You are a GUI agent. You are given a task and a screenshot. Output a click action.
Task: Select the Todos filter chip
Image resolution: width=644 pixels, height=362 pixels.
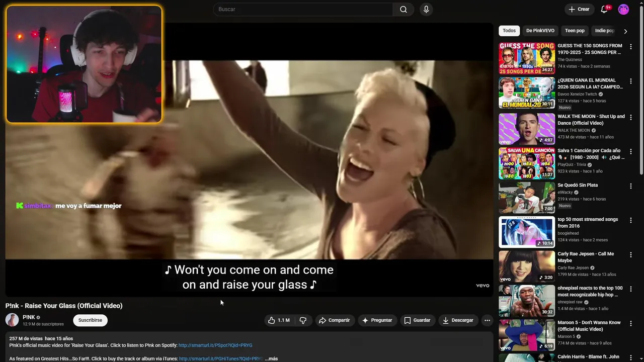(x=509, y=31)
